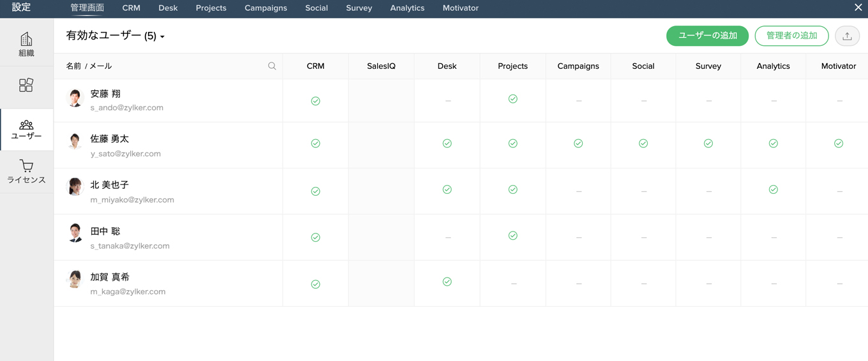Open the apps grid sidebar icon
Viewport: 868px width, 361px height.
[x=26, y=85]
